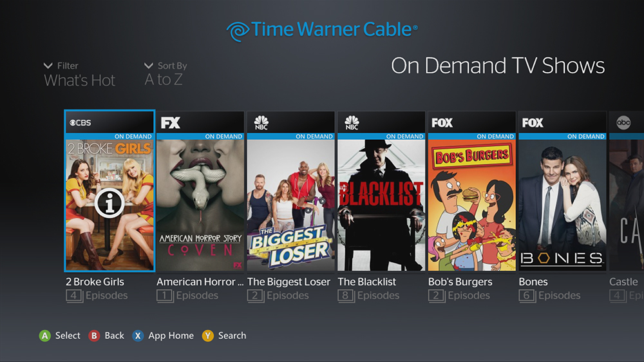Click the FX network logo
The width and height of the screenshot is (644, 362).
(x=171, y=122)
